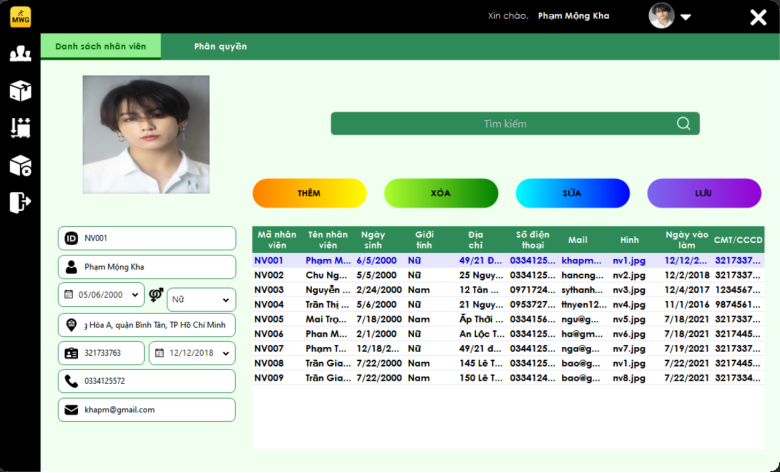Click the Ngày sinh column header
This screenshot has width=780, height=473.
tap(373, 240)
